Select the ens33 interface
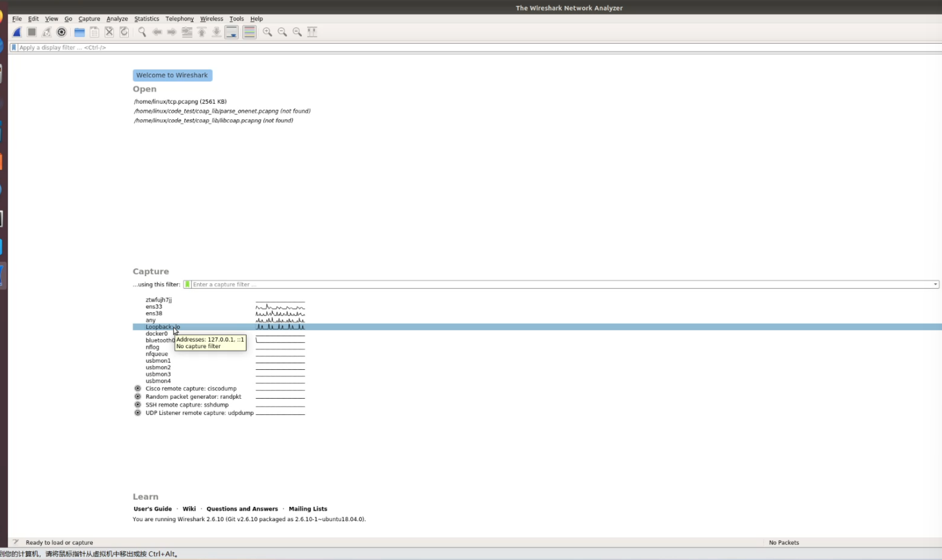 point(154,307)
